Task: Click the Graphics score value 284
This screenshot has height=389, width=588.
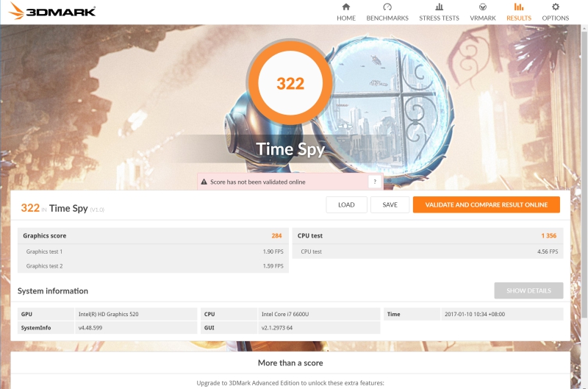Action: pyautogui.click(x=277, y=235)
